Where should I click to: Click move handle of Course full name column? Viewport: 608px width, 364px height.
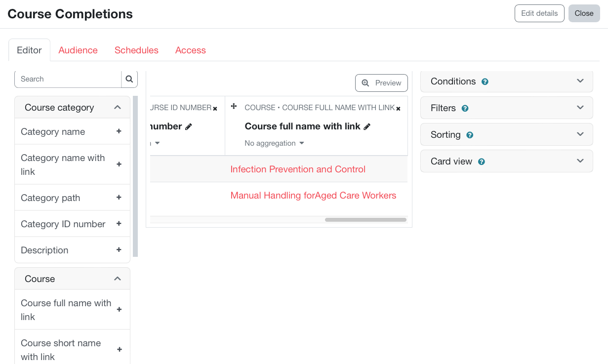pos(234,107)
